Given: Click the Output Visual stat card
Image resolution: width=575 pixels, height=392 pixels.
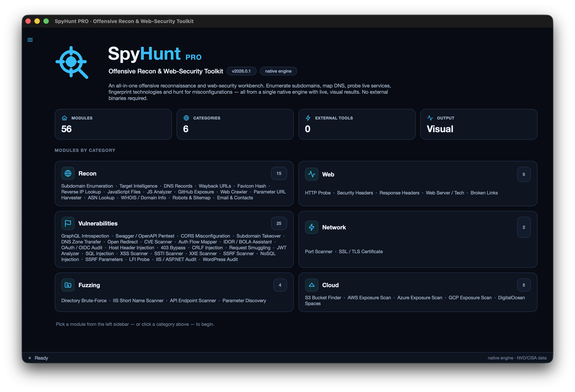Looking at the screenshot, I should tap(479, 124).
